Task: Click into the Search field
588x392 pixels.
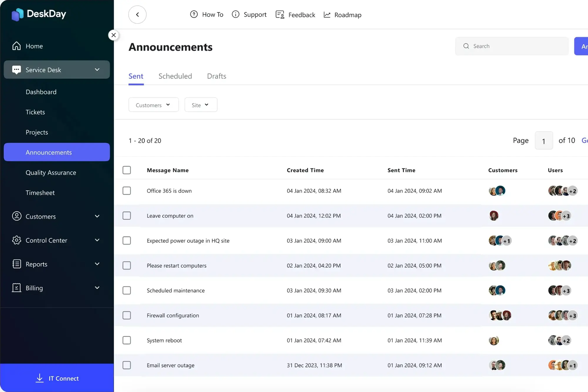Action: [x=512, y=46]
